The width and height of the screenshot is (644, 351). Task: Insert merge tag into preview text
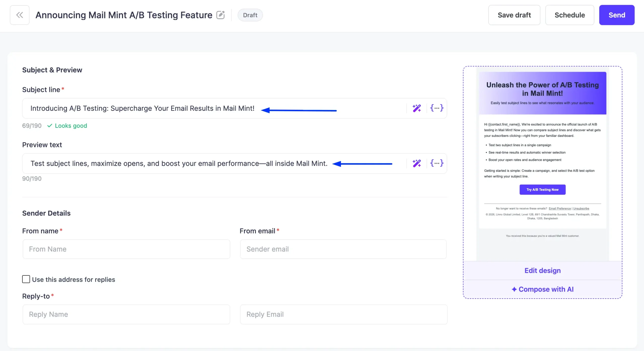pyautogui.click(x=437, y=163)
